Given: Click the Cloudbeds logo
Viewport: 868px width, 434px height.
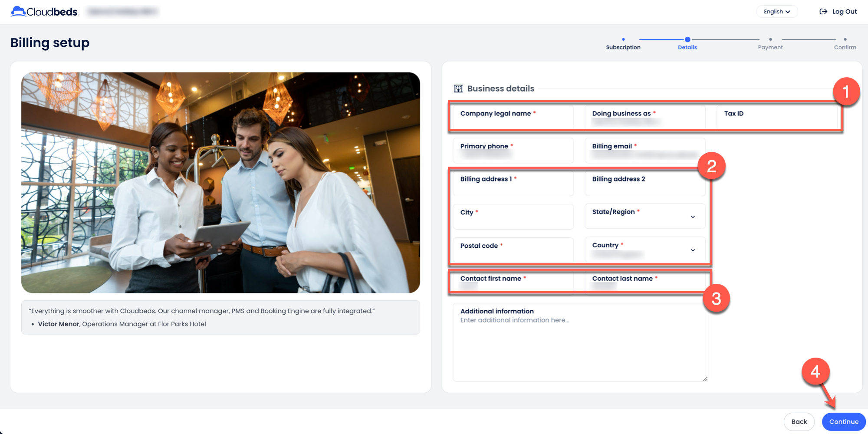Looking at the screenshot, I should click(44, 12).
